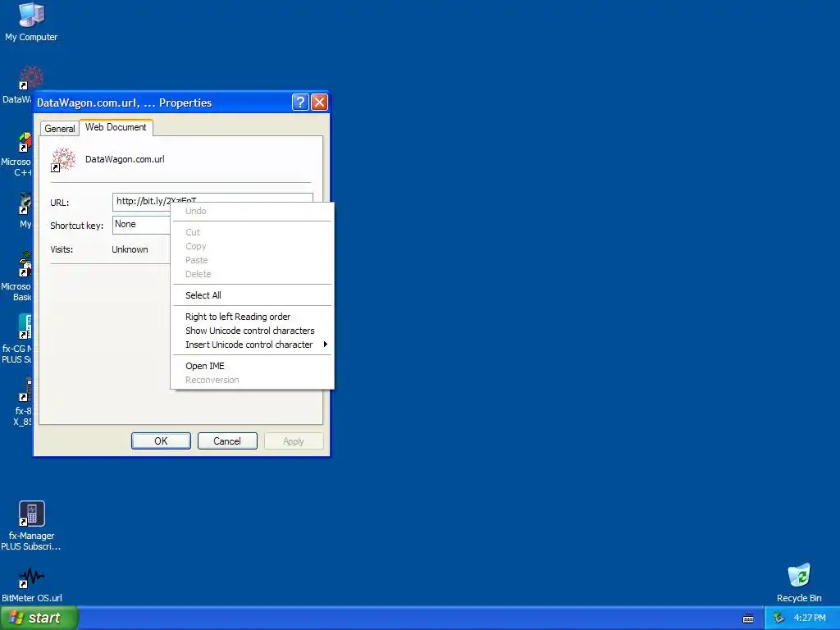This screenshot has width=840, height=630.
Task: Close the Properties dialog with the red X
Action: [x=319, y=103]
